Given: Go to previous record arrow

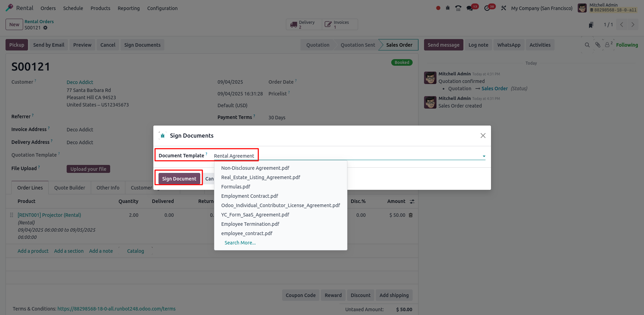Looking at the screenshot, I should coord(622,25).
